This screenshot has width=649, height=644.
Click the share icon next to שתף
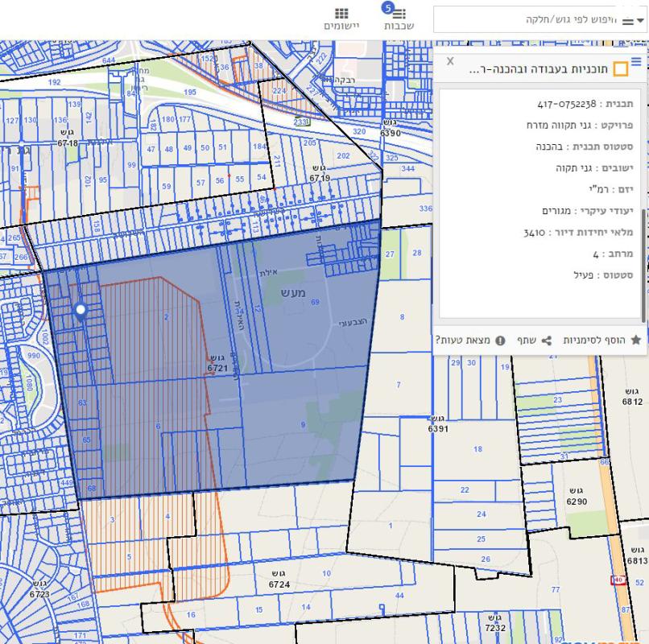(x=547, y=341)
